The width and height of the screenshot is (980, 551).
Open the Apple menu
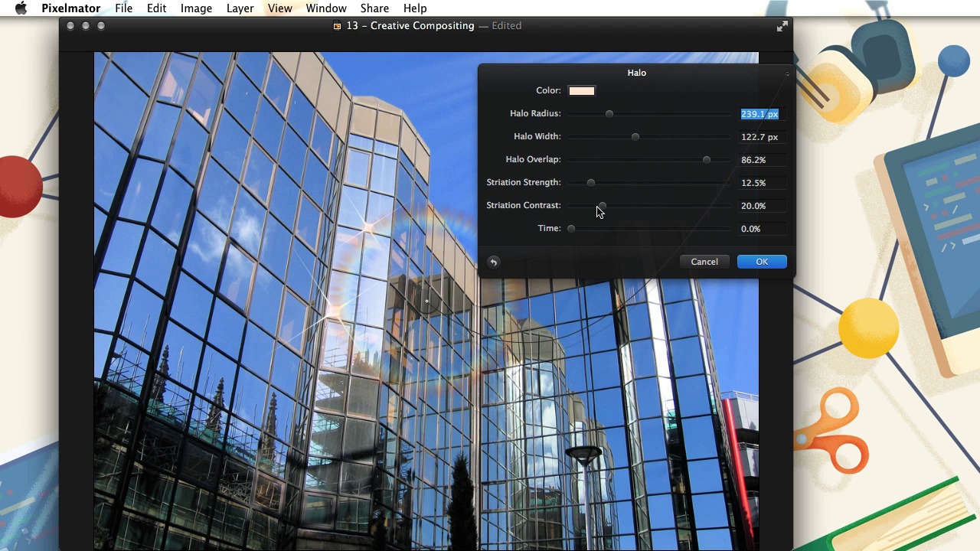pyautogui.click(x=21, y=8)
